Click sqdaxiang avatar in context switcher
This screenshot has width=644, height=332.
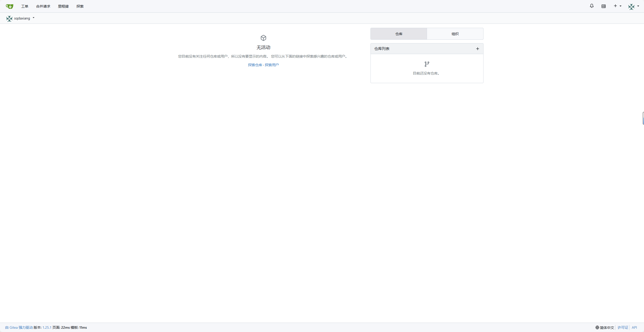click(9, 18)
